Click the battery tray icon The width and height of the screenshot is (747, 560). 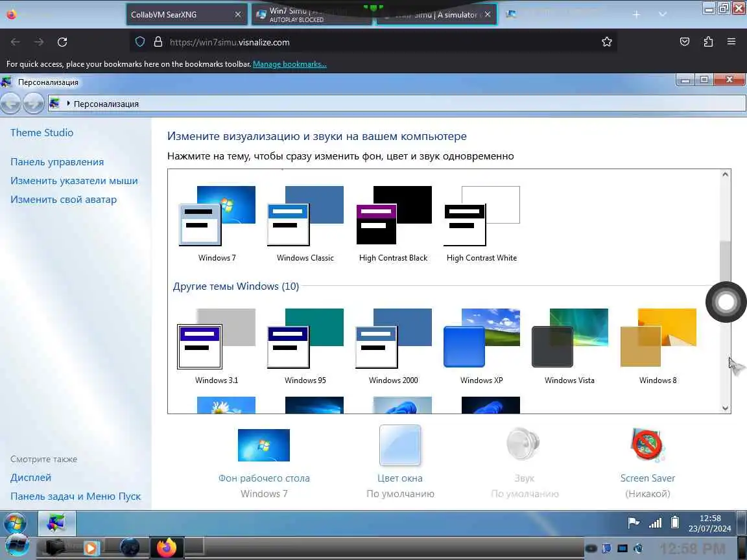[674, 522]
